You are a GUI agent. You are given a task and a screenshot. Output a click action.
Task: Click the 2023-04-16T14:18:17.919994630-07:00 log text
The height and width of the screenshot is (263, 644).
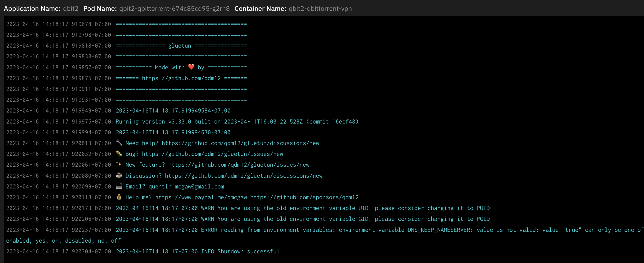(173, 132)
